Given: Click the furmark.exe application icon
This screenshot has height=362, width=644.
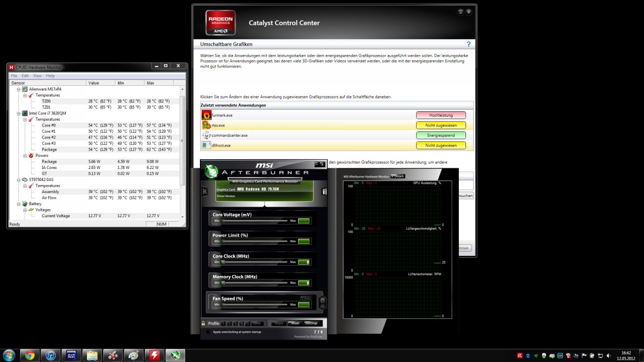Looking at the screenshot, I should (x=206, y=115).
